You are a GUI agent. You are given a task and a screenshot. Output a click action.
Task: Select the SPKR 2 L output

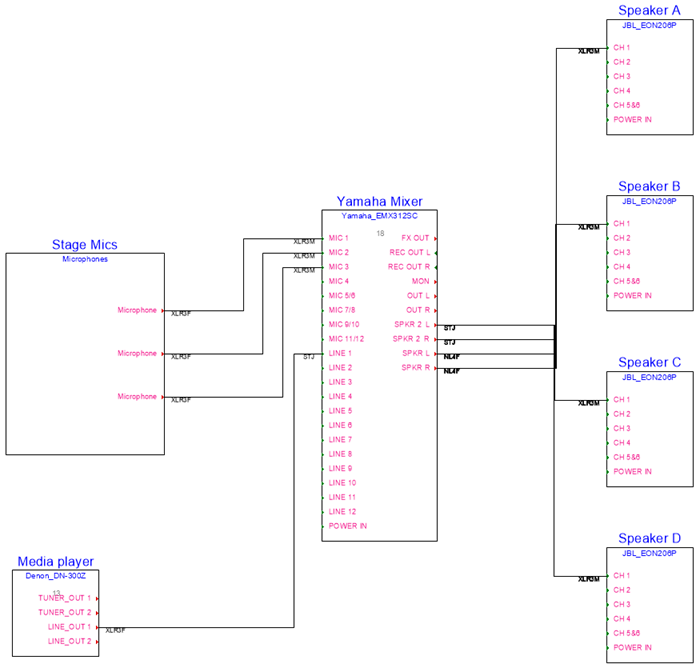(412, 324)
